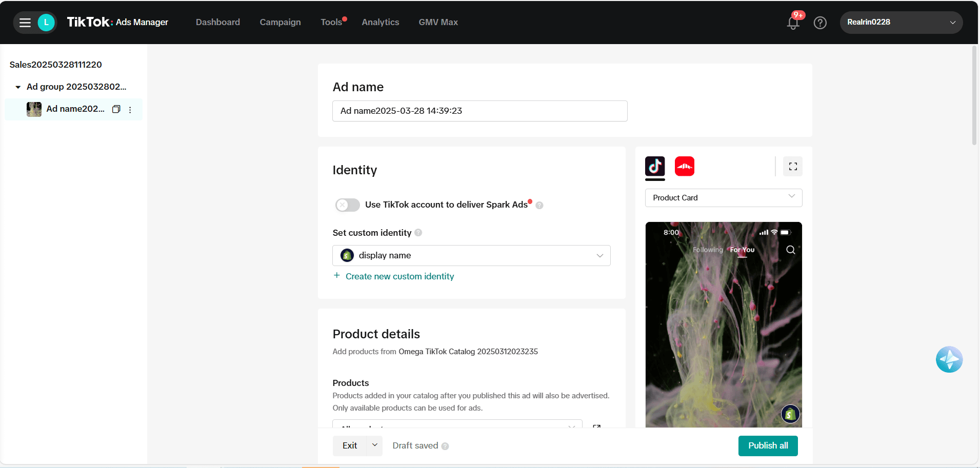
Task: Collapse the Ad group tree item
Action: [18, 87]
